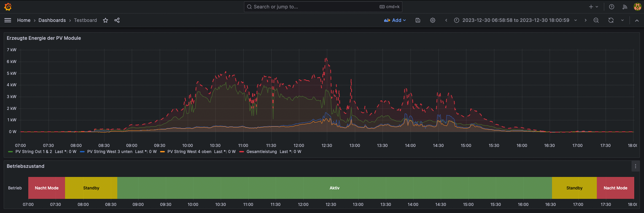This screenshot has width=644, height=213.
Task: Open Betriebszustand panel three-dot menu
Action: pos(636,166)
